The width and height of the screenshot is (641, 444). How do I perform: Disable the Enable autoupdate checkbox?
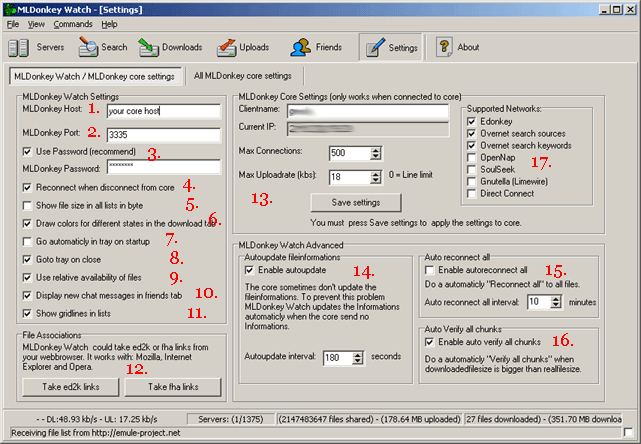coord(251,270)
